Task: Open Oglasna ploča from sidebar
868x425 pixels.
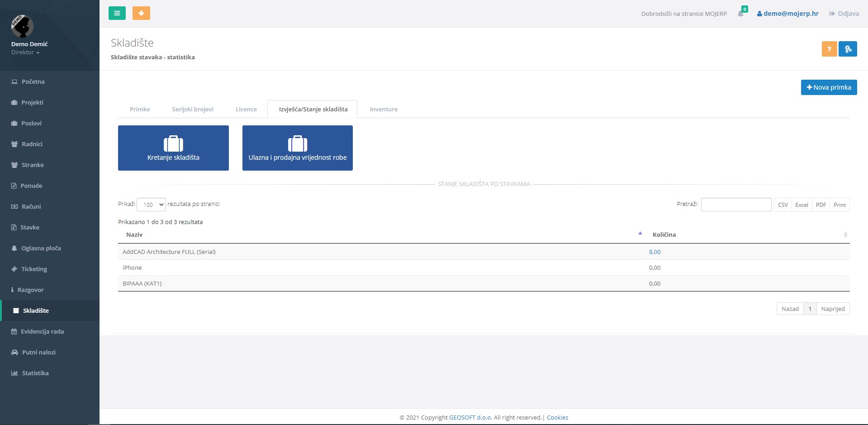Action: pyautogui.click(x=50, y=248)
